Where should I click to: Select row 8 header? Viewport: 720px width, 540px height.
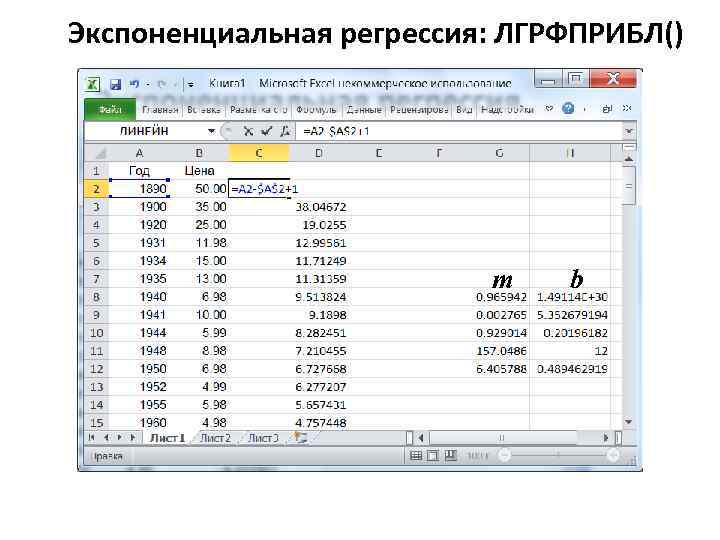tap(96, 297)
